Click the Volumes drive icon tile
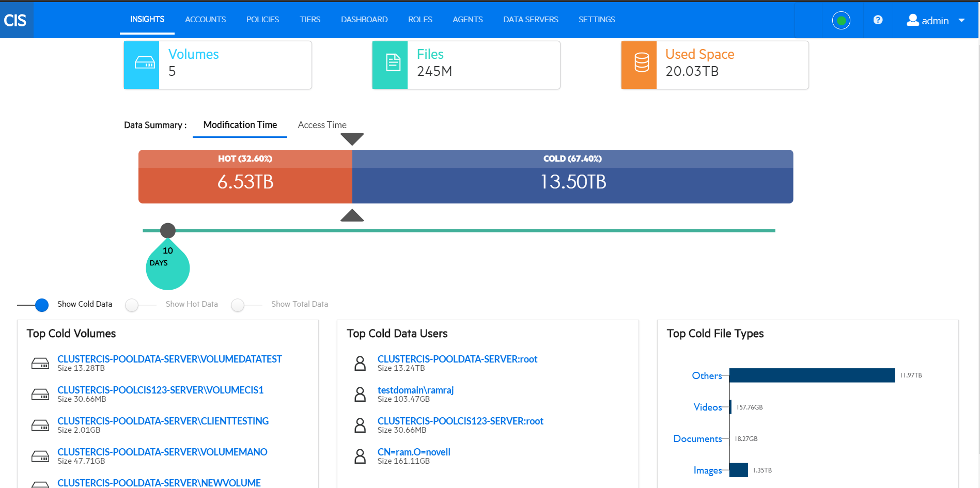 point(142,65)
